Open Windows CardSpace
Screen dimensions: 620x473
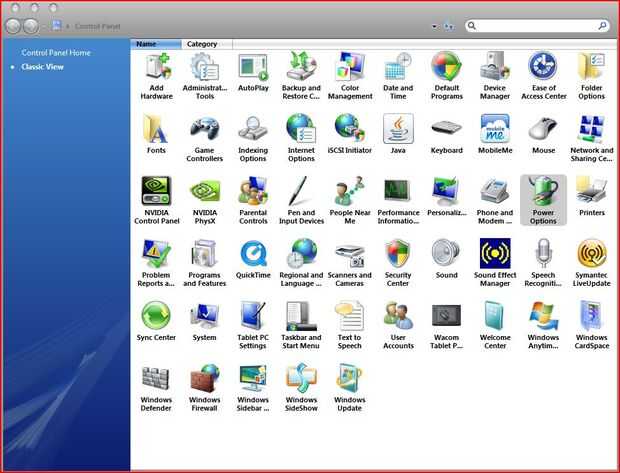592,325
